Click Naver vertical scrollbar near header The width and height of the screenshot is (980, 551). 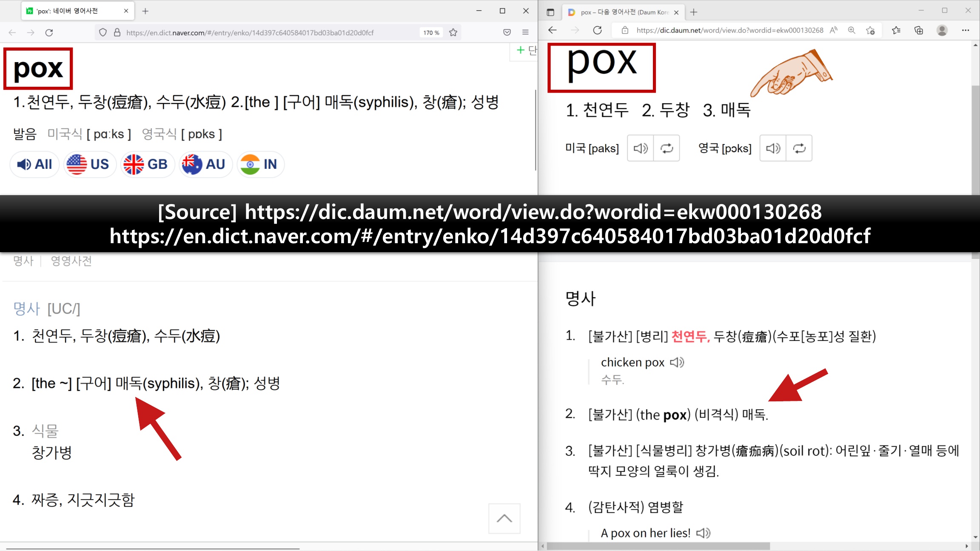point(535,130)
